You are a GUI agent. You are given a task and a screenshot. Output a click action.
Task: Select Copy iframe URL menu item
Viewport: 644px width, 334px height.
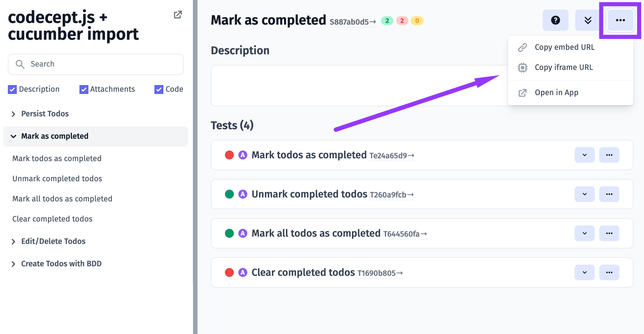pyautogui.click(x=570, y=67)
